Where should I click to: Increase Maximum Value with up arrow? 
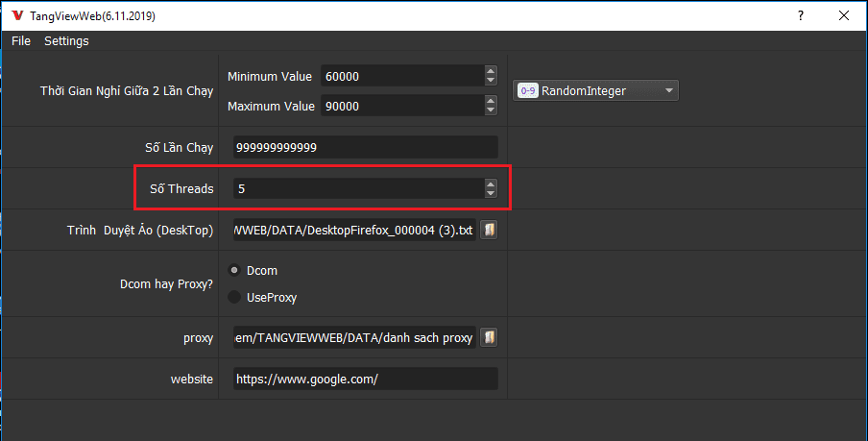[x=491, y=101]
